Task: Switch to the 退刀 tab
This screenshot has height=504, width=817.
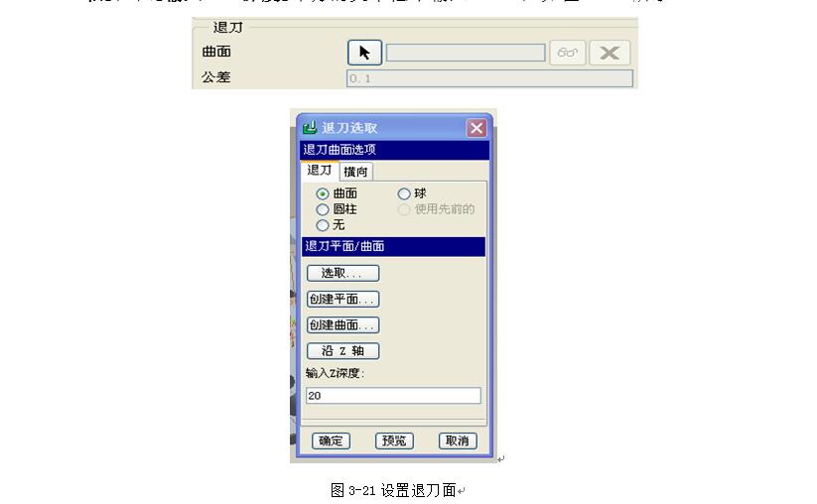Action: point(320,171)
